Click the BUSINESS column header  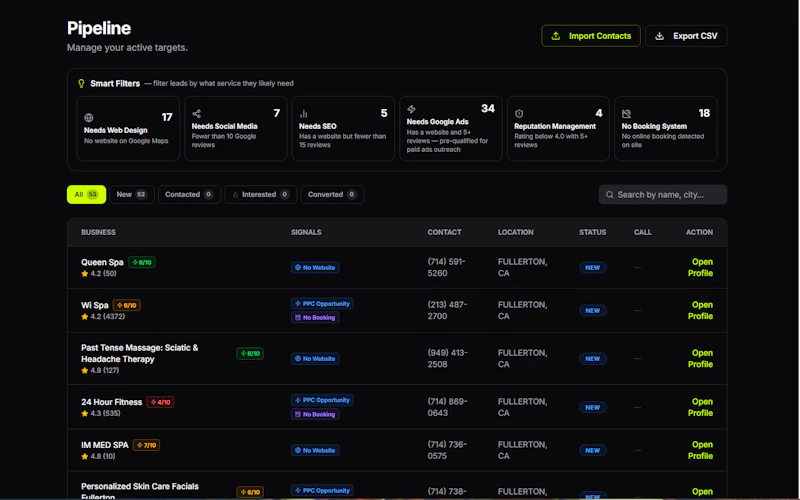[x=98, y=232]
